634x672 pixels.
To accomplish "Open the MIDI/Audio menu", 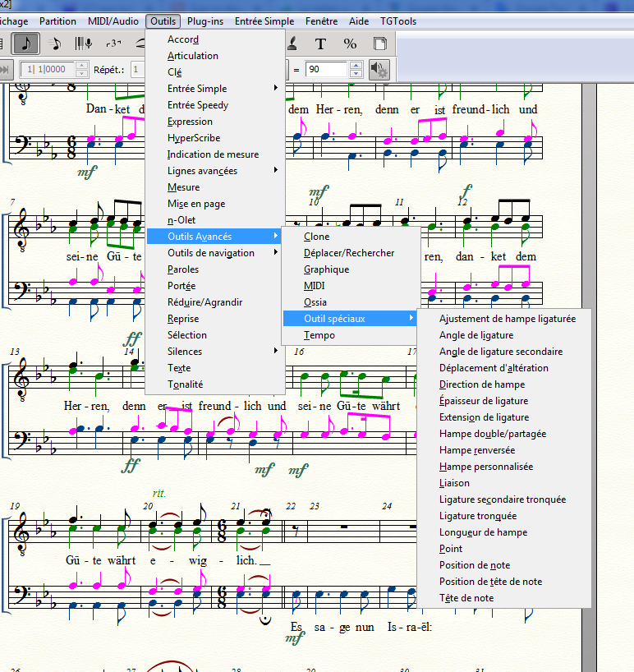I will [x=113, y=21].
